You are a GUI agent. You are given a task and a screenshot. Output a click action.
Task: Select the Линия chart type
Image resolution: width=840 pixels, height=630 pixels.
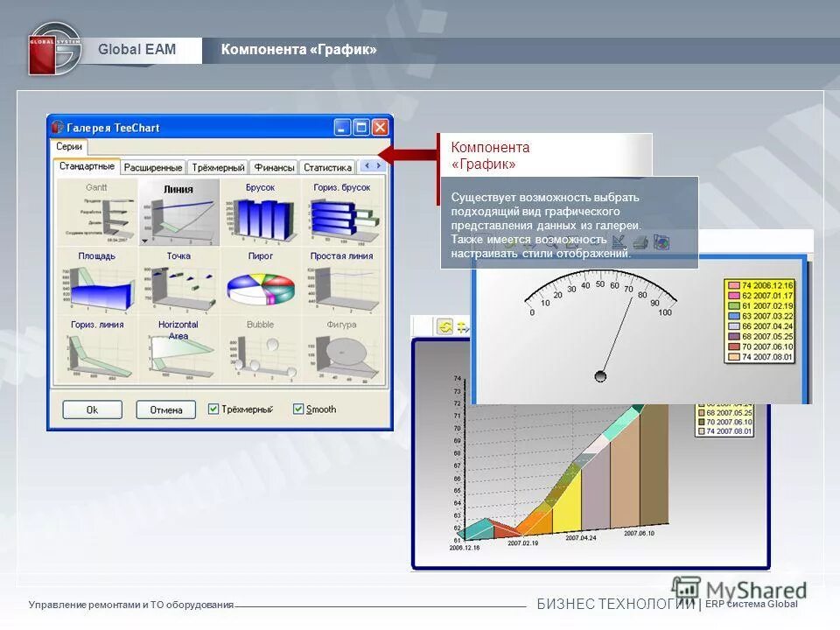[x=178, y=213]
